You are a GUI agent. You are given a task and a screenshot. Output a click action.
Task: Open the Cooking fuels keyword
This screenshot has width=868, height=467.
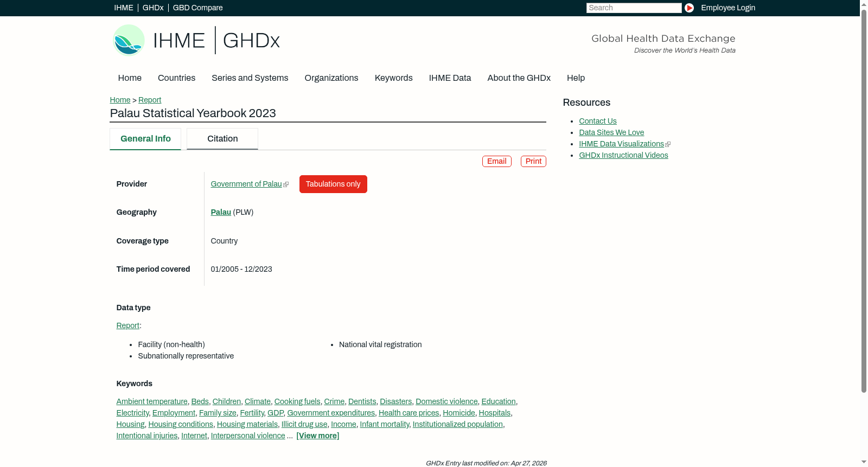tap(297, 401)
